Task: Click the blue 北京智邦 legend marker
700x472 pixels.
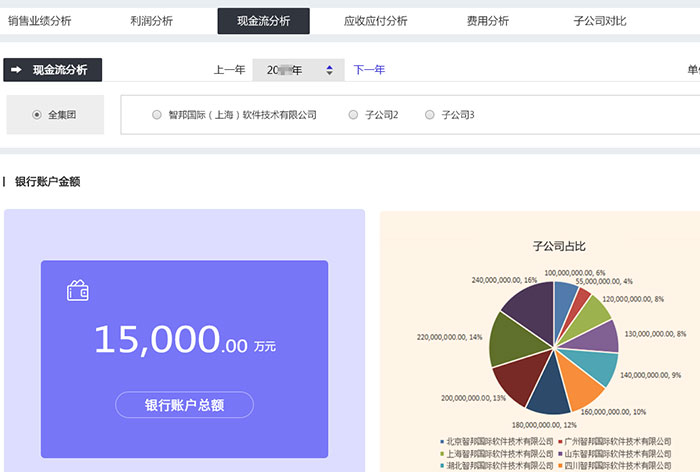Action: (x=442, y=441)
